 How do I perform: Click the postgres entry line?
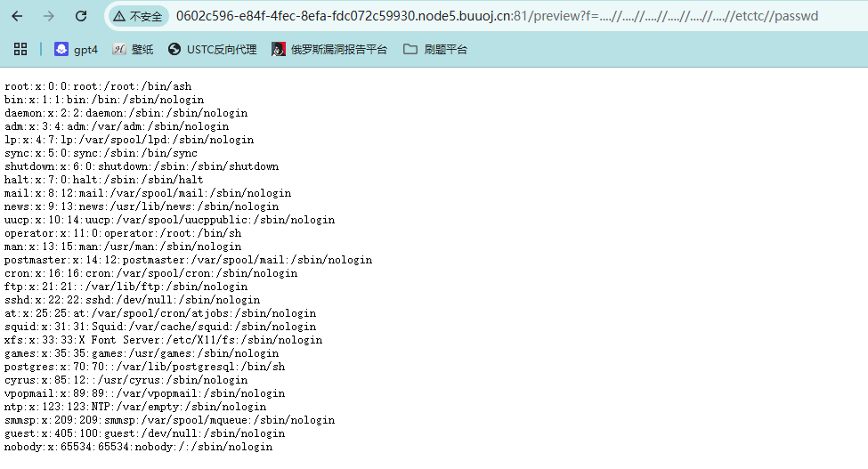click(144, 367)
